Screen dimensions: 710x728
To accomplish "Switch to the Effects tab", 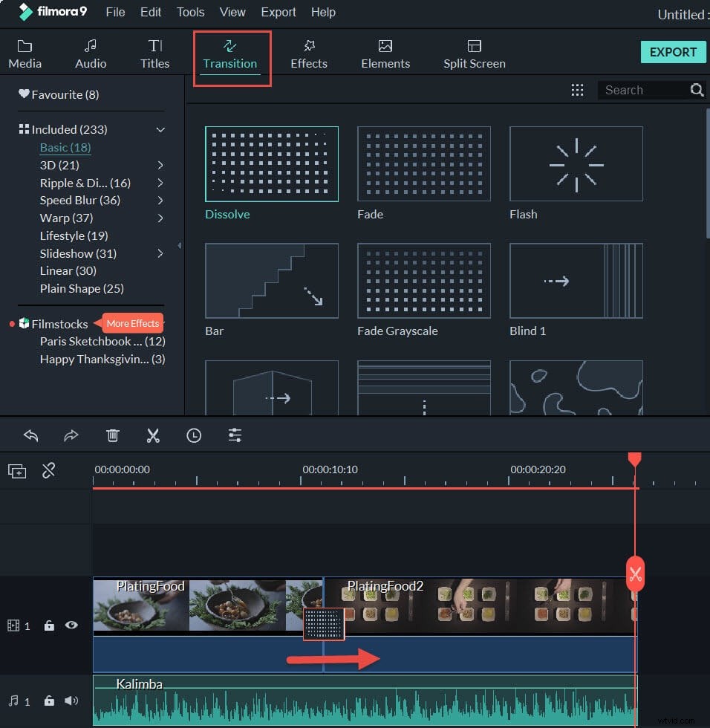I will [x=309, y=52].
